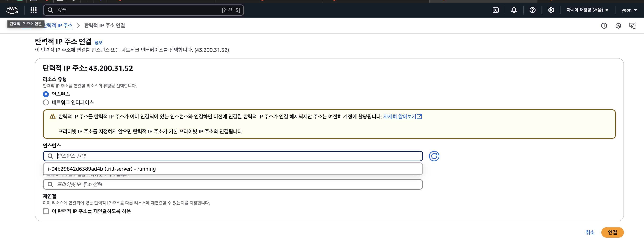The image size is (644, 244).
Task: Click the AWS logo home icon
Action: point(12,10)
